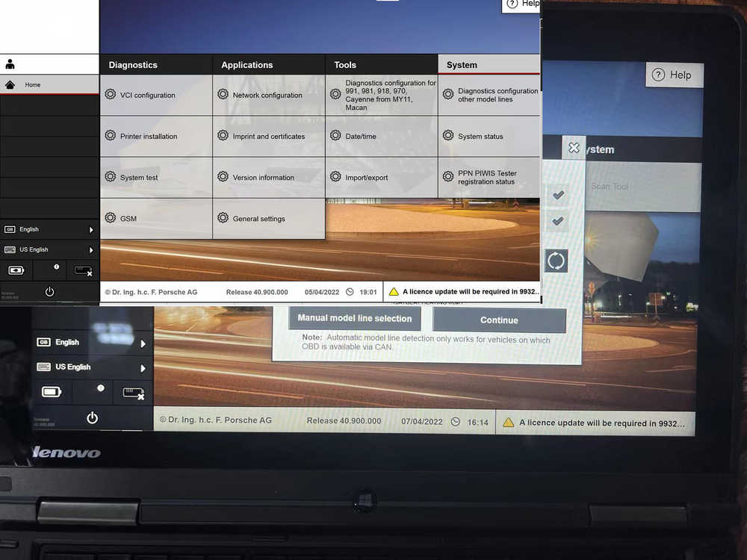Click date 07/04/2022 in laptop status bar
The height and width of the screenshot is (560, 747).
click(421, 421)
